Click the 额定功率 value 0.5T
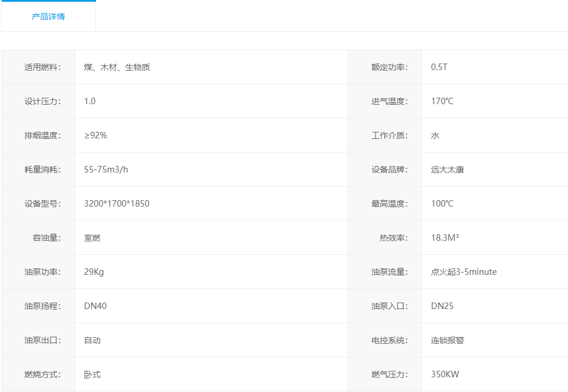Screen dimensions: 568x392 [439, 67]
